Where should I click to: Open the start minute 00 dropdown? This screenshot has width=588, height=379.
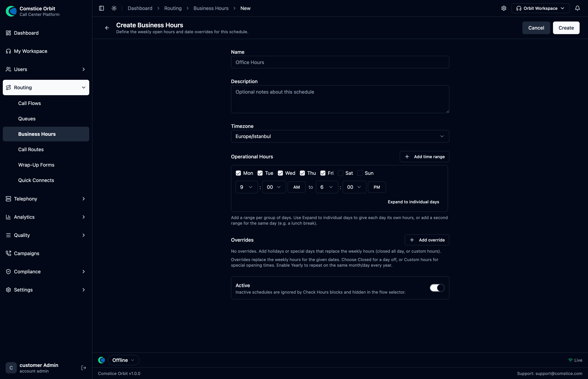click(x=274, y=187)
